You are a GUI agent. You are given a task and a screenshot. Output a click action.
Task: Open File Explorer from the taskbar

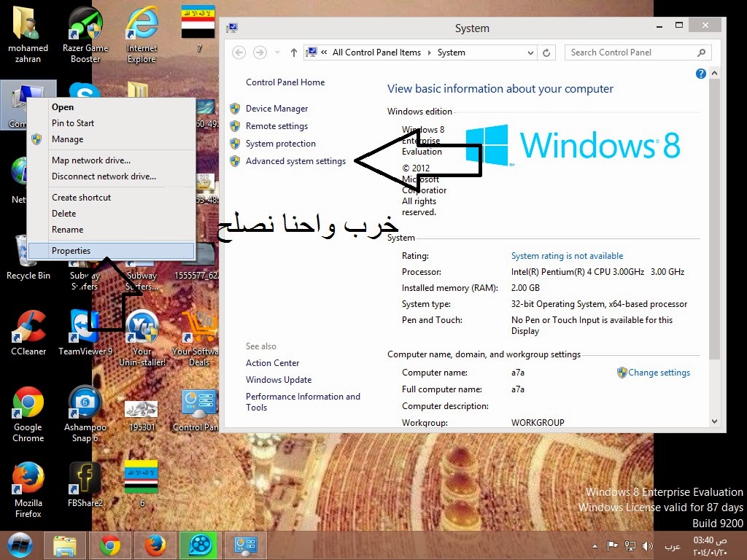[65, 545]
